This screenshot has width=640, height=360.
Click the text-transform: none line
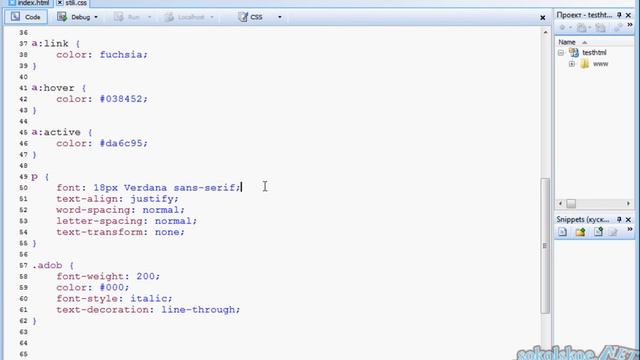pyautogui.click(x=120, y=232)
